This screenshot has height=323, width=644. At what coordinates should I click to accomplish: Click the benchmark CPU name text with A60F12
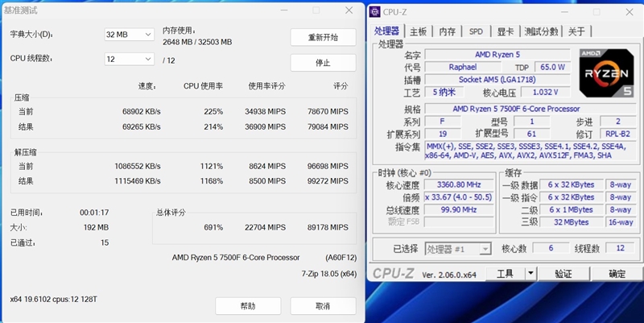pos(264,258)
